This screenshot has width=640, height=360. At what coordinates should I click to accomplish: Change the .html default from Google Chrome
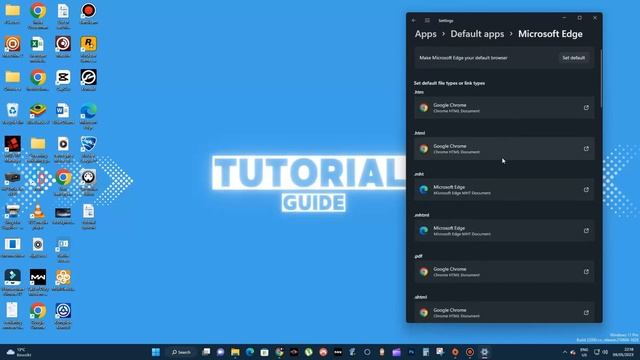point(504,149)
